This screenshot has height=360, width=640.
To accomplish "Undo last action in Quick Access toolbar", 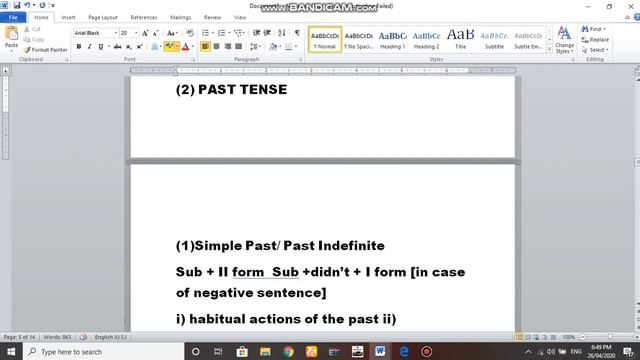I will click(x=27, y=5).
